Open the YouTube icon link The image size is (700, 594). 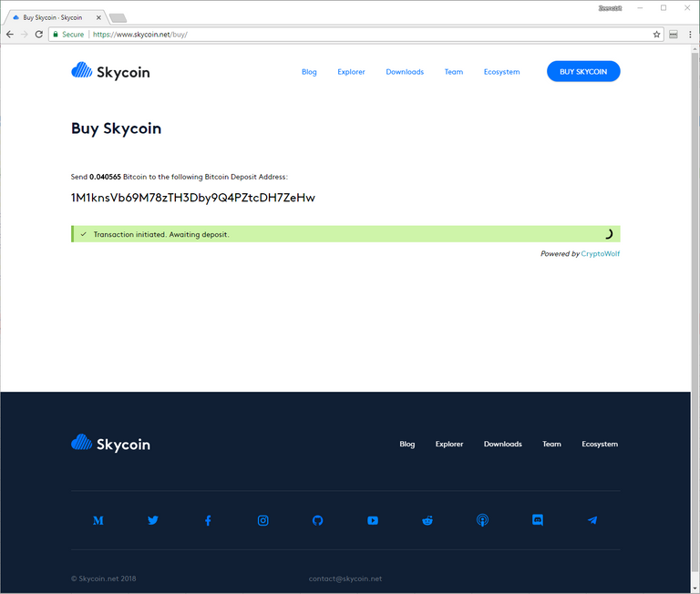pyautogui.click(x=373, y=520)
